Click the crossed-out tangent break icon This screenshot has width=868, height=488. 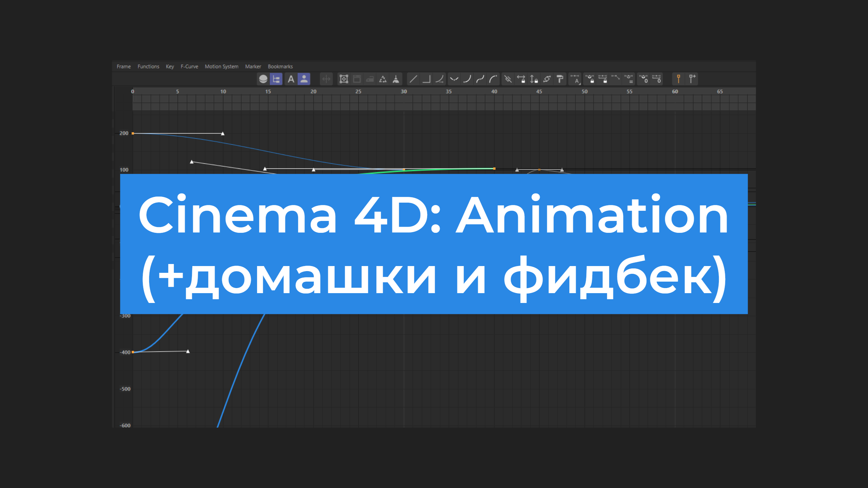(508, 79)
